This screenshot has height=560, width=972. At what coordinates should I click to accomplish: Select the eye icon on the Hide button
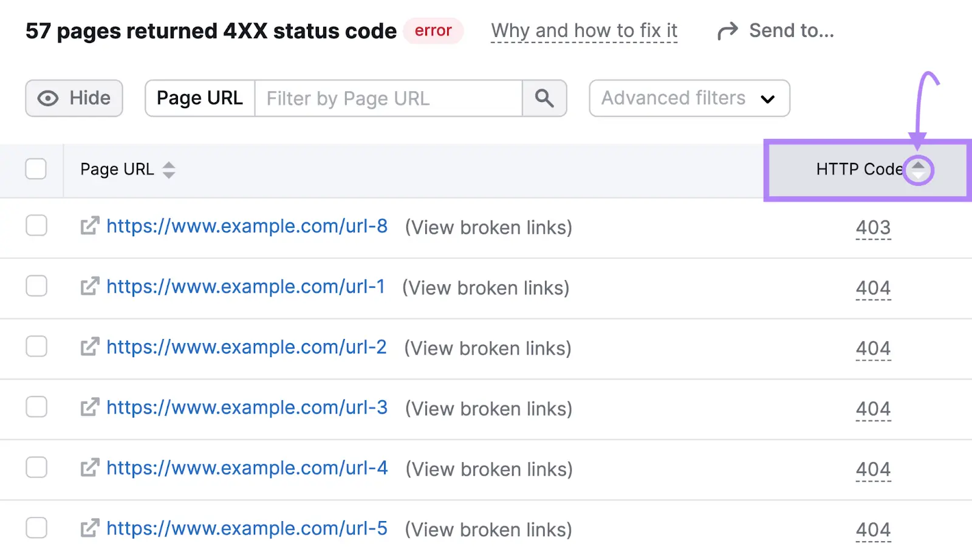(47, 98)
